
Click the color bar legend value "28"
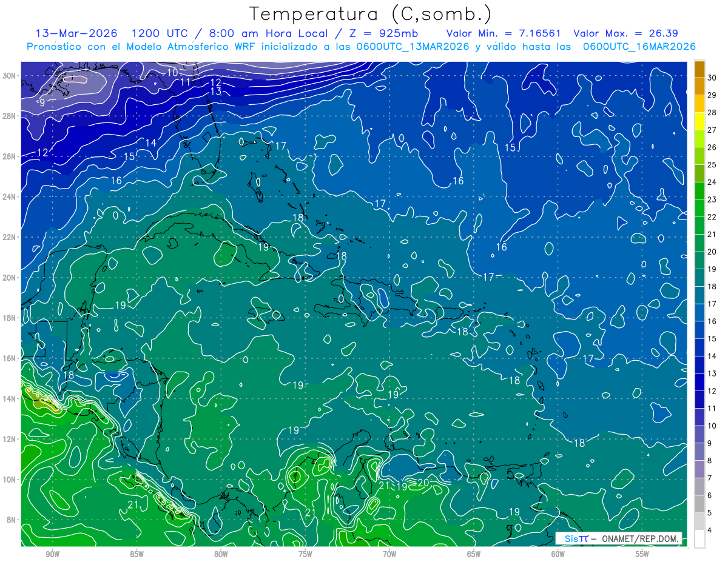[x=712, y=113]
